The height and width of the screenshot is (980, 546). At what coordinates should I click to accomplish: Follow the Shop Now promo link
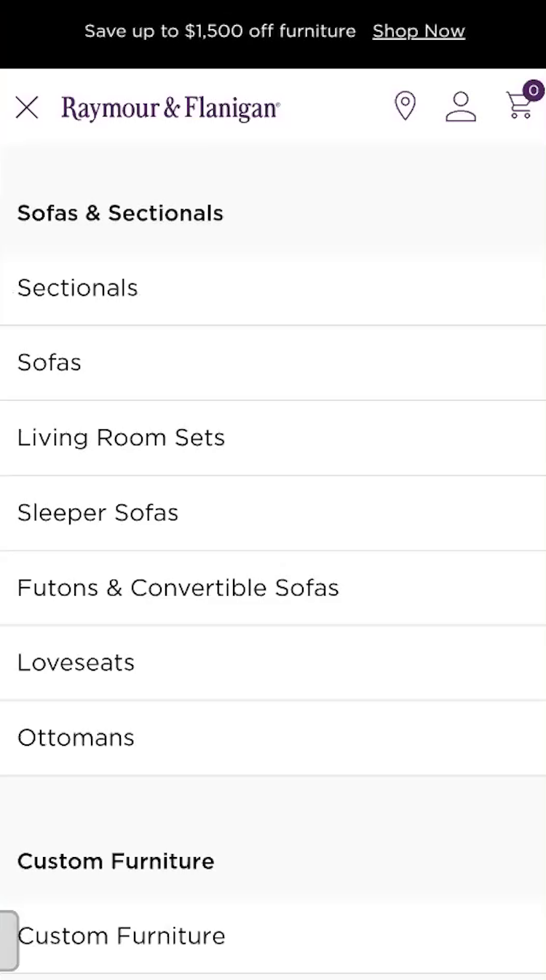[419, 31]
